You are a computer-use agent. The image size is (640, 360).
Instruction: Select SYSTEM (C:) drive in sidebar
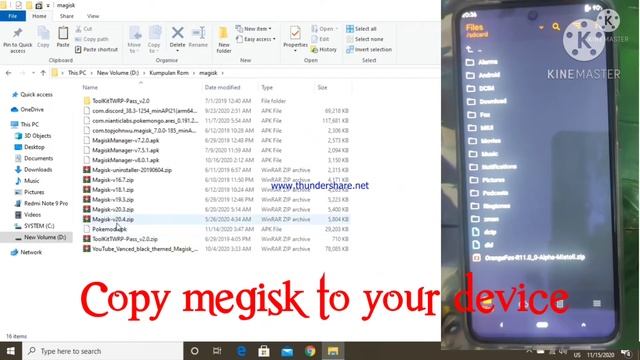(x=34, y=226)
